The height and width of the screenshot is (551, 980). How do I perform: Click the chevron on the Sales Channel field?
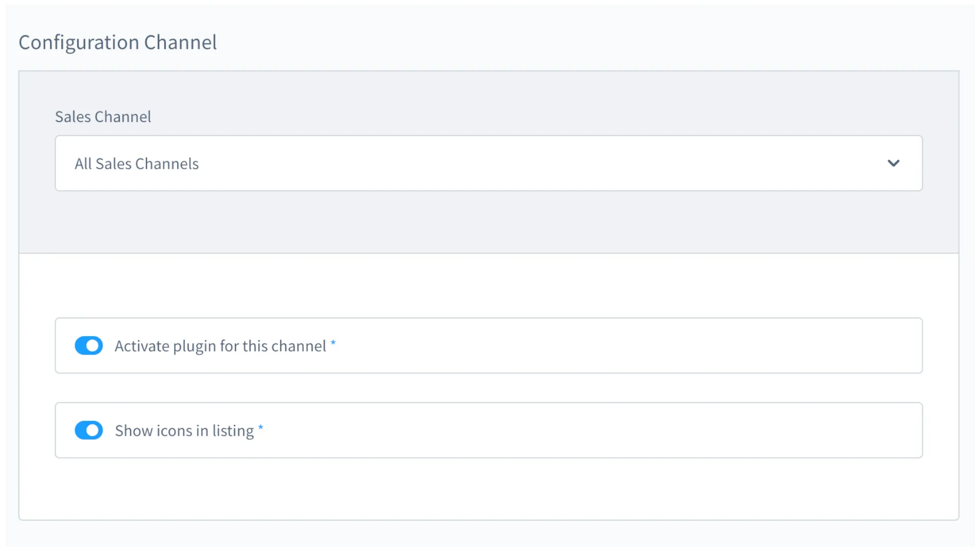(894, 163)
